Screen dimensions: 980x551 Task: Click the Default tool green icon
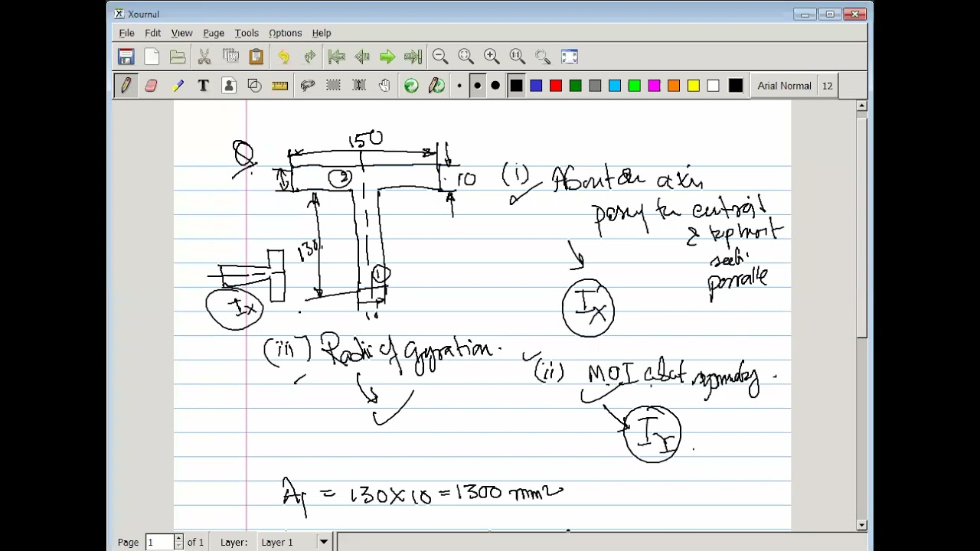click(411, 86)
